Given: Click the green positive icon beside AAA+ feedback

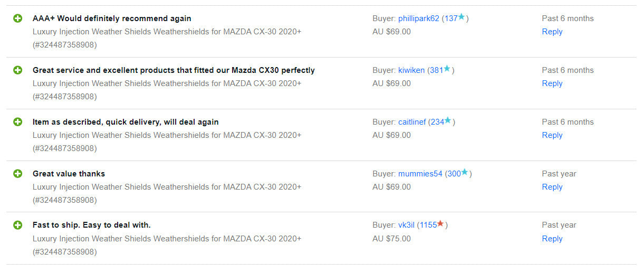Looking at the screenshot, I should (18, 18).
